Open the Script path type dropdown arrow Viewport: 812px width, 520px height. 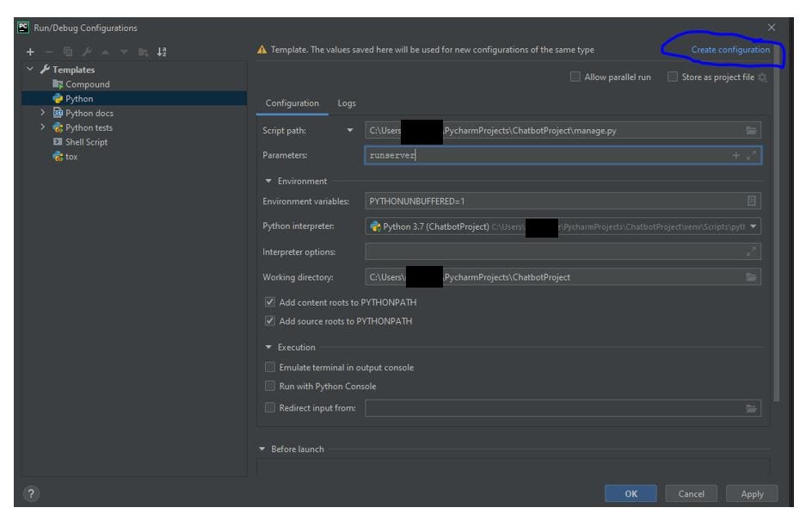click(x=350, y=130)
